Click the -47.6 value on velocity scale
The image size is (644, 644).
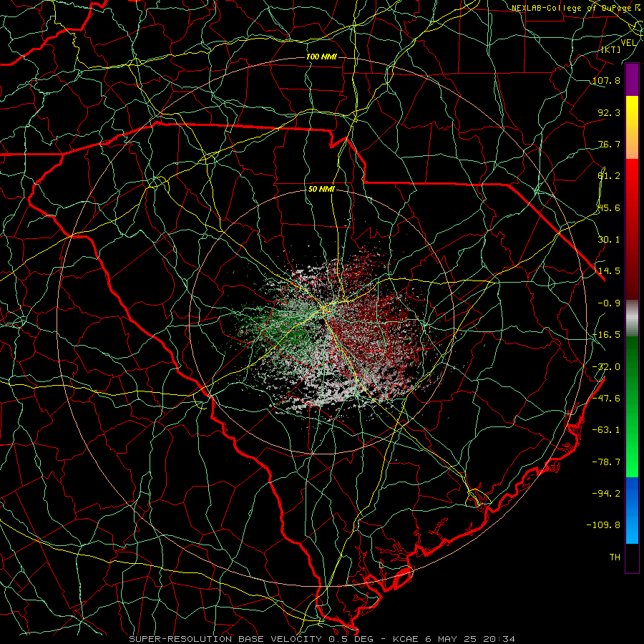606,399
